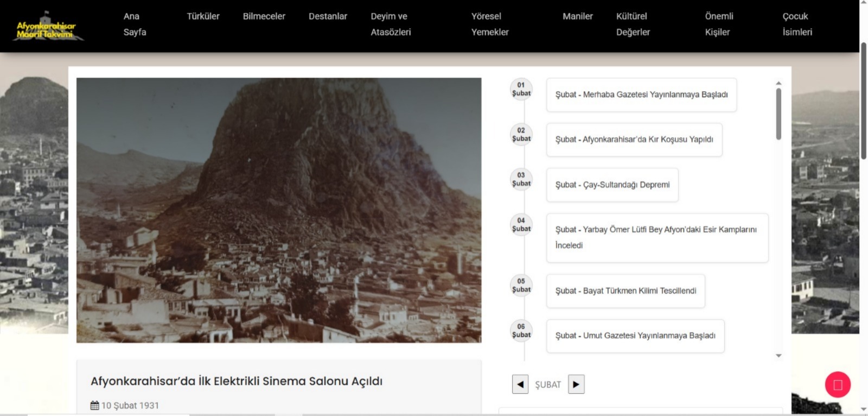Click the red floating round button
This screenshot has height=416, width=868.
click(x=837, y=385)
